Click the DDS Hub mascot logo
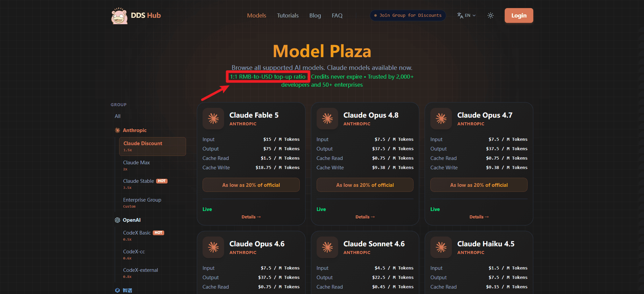The height and width of the screenshot is (294, 644). point(119,15)
